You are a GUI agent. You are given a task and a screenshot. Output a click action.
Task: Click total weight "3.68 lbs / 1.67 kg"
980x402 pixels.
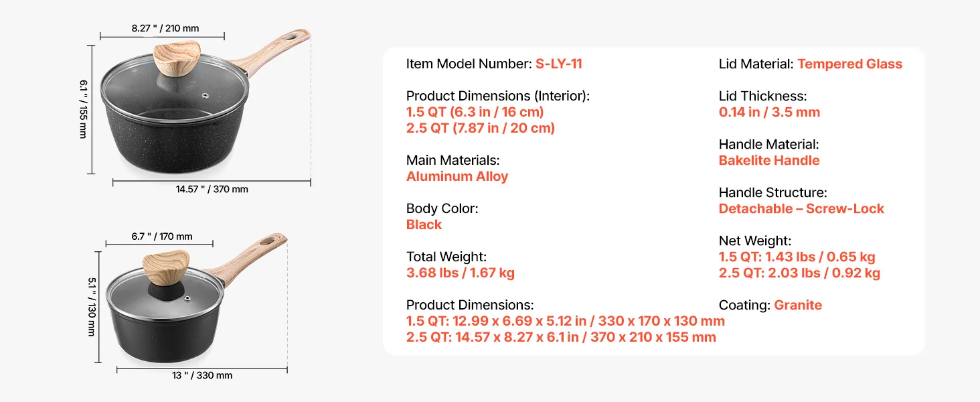461,273
